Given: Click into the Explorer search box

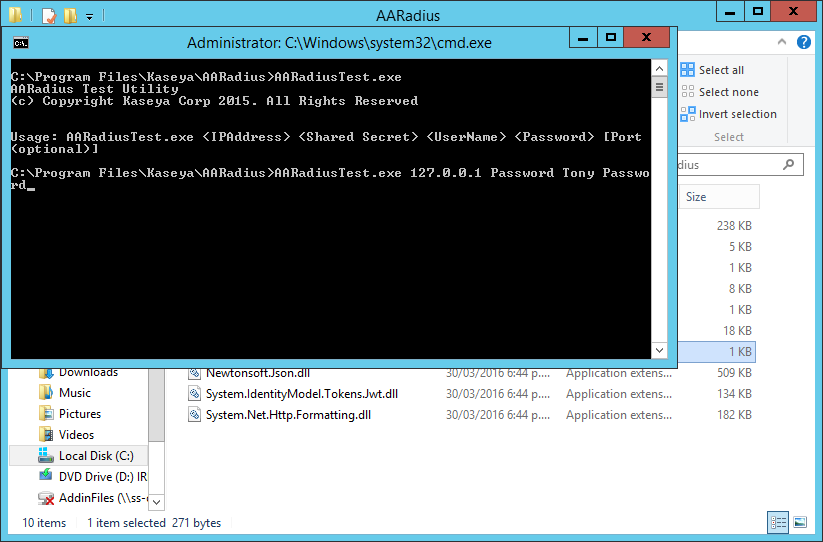Looking at the screenshot, I should (x=740, y=165).
